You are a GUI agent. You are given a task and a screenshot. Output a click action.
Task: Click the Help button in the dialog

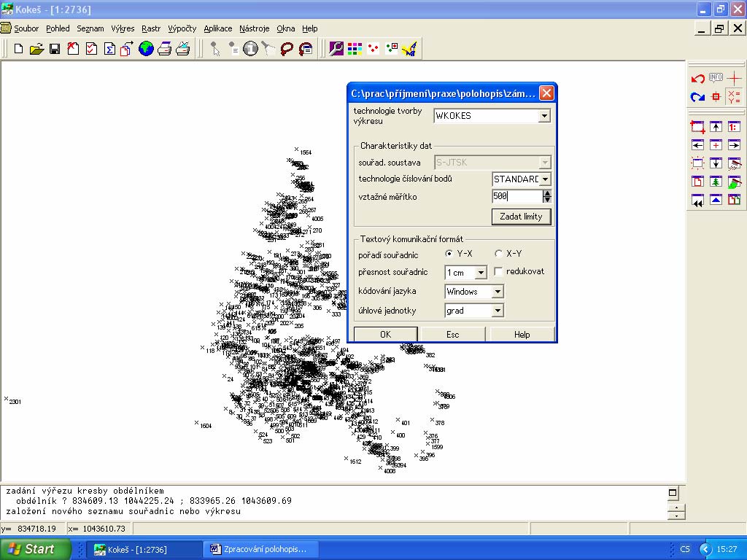tap(522, 334)
